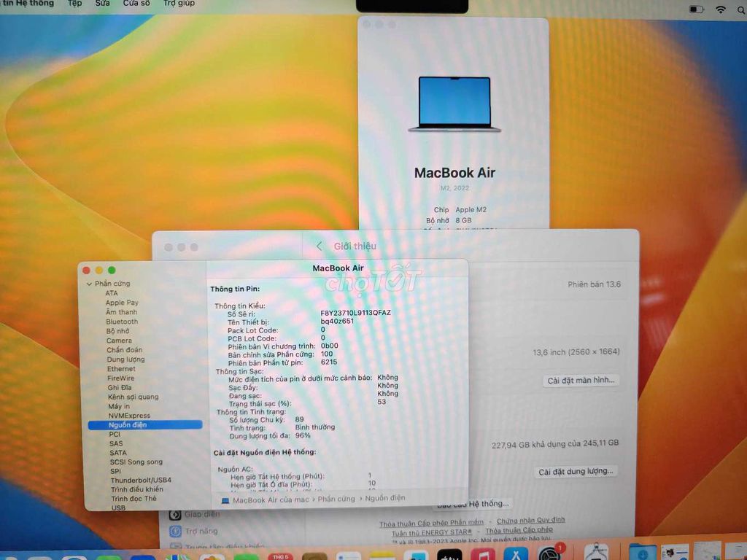Image resolution: width=747 pixels, height=560 pixels.
Task: Click the 'Cài đặt dung lượng...' button
Action: (x=576, y=472)
